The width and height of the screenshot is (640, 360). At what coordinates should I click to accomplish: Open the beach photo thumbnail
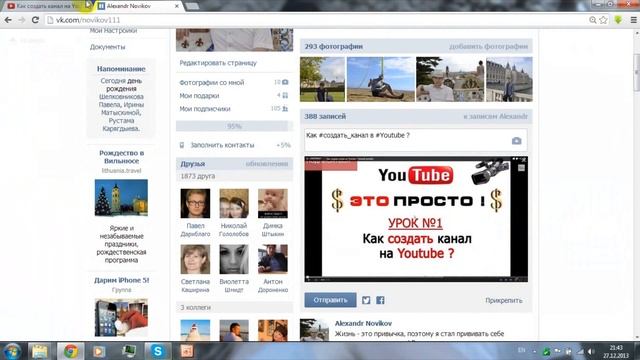click(380, 79)
